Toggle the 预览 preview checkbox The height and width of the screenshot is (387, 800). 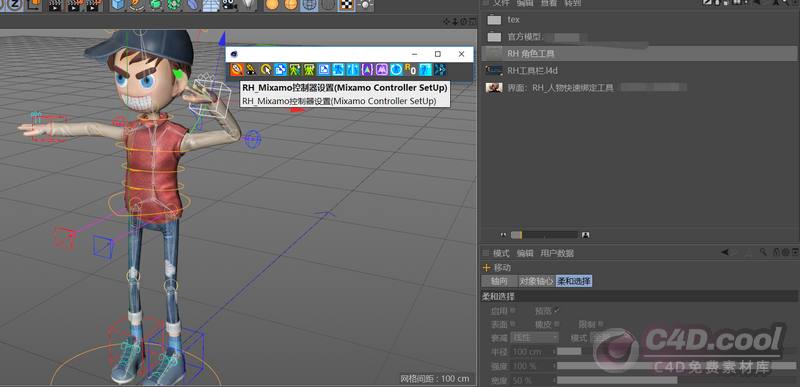point(556,310)
